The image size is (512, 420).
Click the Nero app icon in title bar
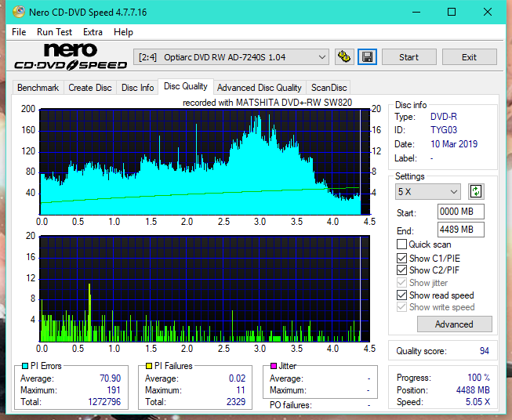click(19, 12)
